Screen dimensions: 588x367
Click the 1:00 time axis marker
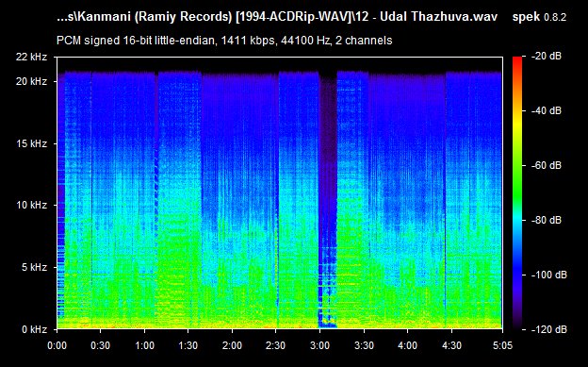click(x=144, y=345)
